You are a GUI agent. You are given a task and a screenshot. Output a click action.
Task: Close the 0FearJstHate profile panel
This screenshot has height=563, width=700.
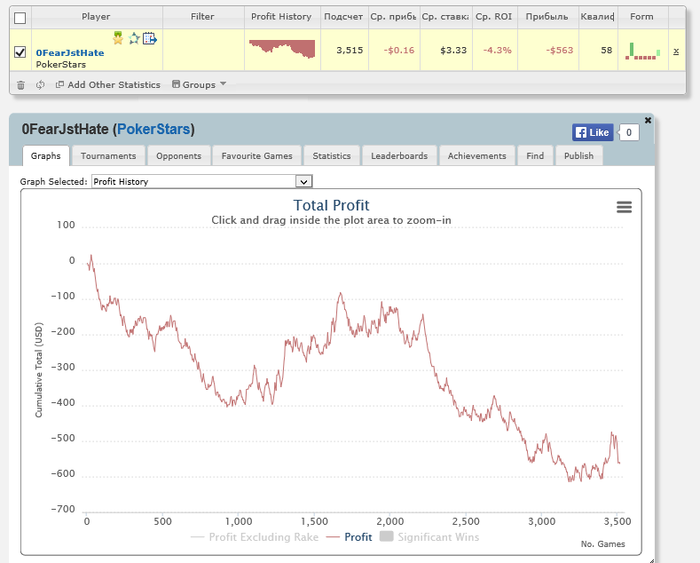648,120
